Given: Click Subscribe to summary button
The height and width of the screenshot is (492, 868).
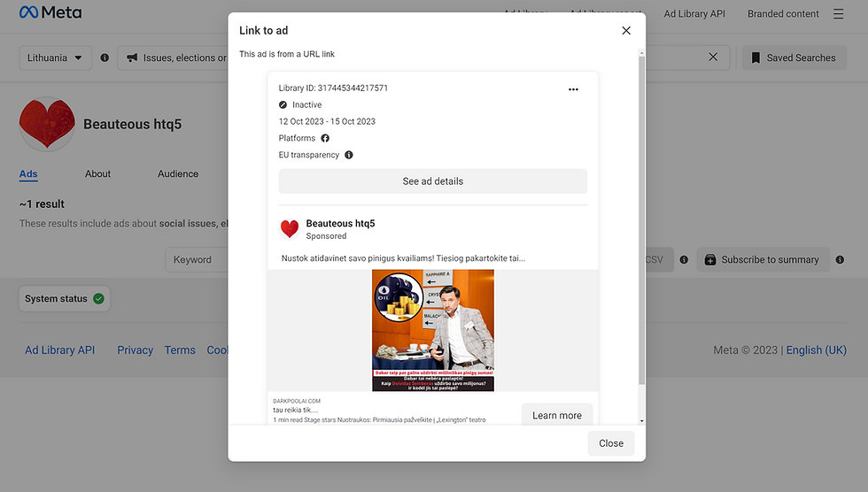Looking at the screenshot, I should pos(763,260).
